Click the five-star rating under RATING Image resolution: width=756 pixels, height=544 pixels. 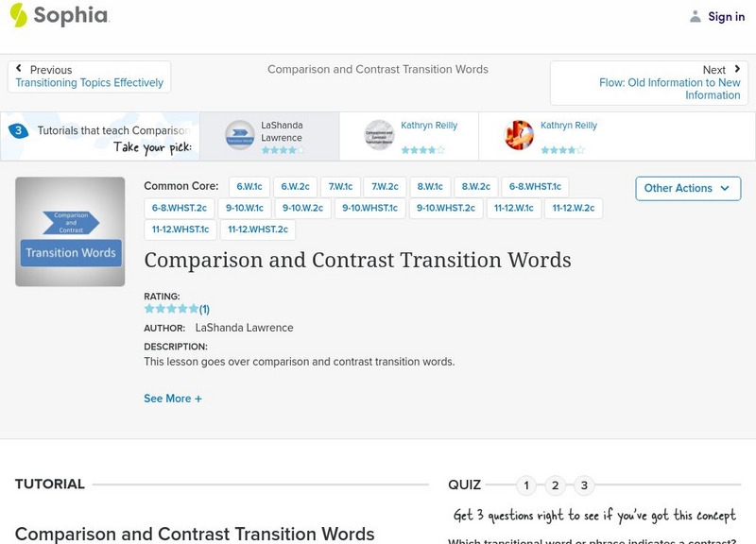171,309
